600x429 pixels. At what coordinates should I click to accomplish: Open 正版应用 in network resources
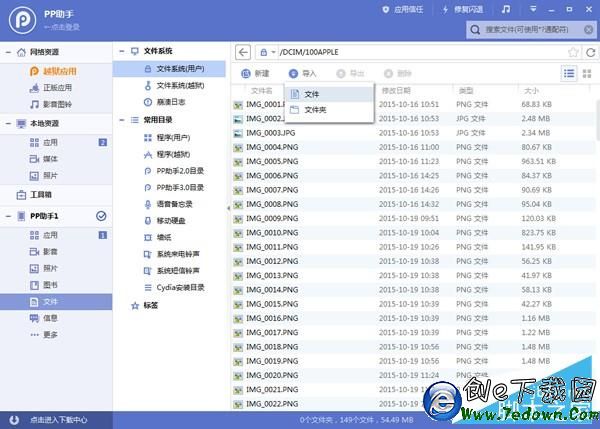[x=51, y=88]
